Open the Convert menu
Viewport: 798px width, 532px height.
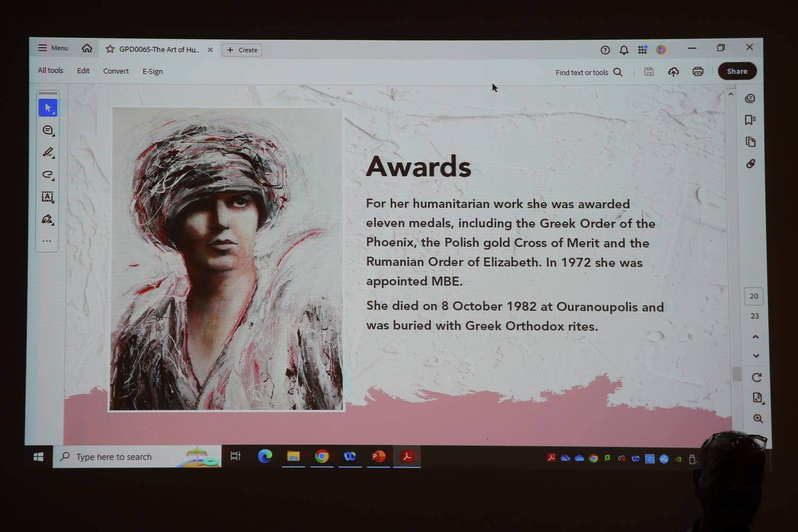[x=116, y=71]
